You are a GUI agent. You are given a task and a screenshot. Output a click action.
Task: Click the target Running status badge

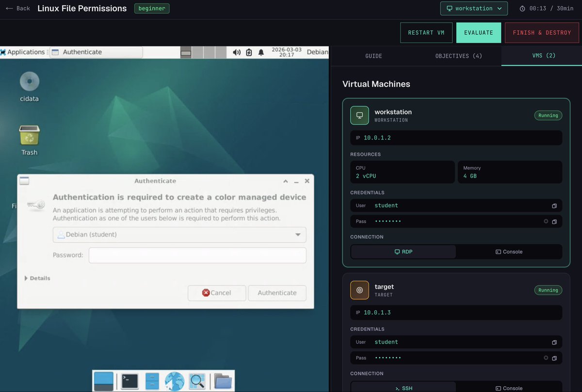pyautogui.click(x=548, y=290)
